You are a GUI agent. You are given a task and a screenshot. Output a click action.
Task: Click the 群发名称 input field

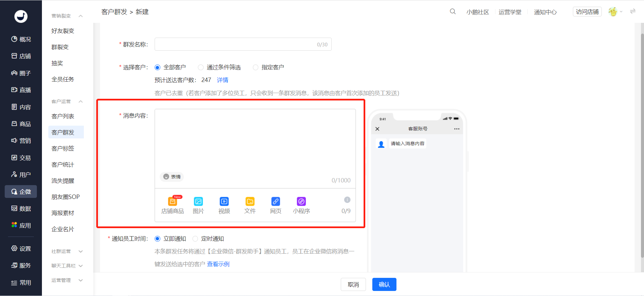point(243,44)
